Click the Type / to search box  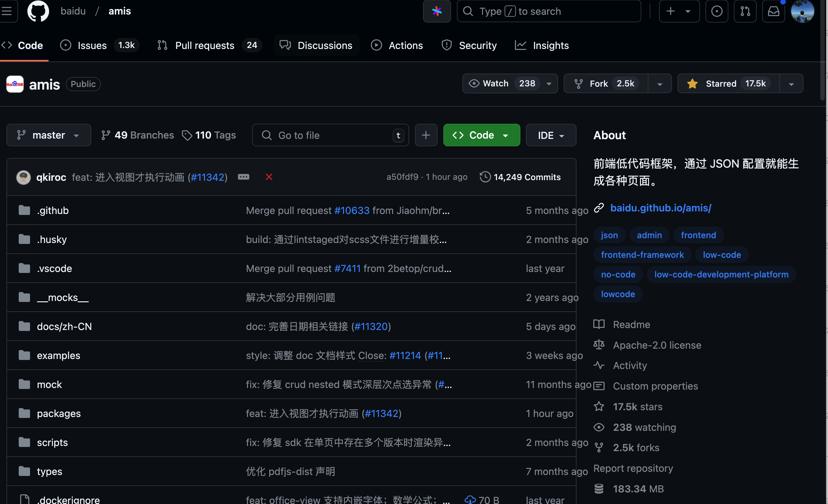tap(549, 11)
